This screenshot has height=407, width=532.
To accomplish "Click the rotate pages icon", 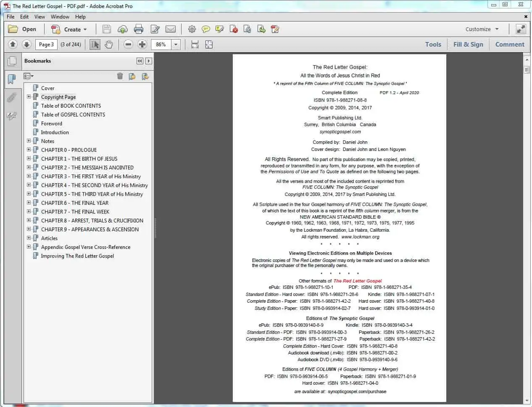I will coord(248,29).
